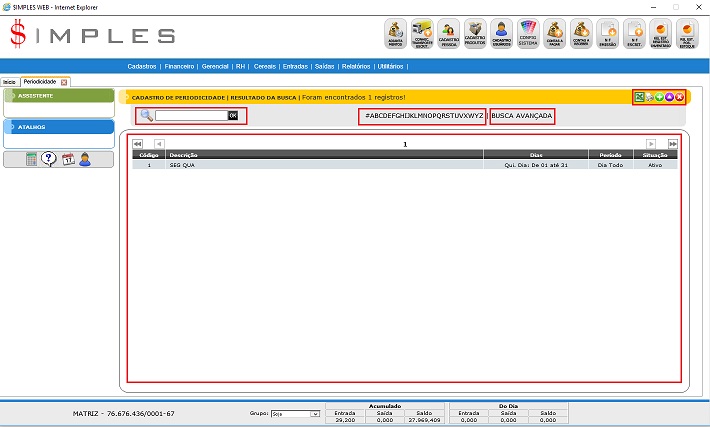The image size is (710, 427).
Task: Expand the Assistente sidebar panel
Action: click(58, 96)
